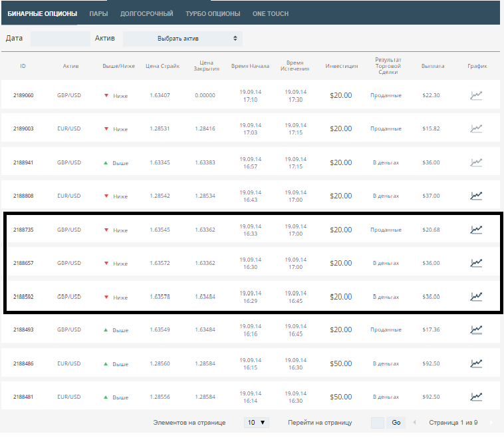
Task: Open the 'ONE TOUCH' tab
Action: (271, 13)
